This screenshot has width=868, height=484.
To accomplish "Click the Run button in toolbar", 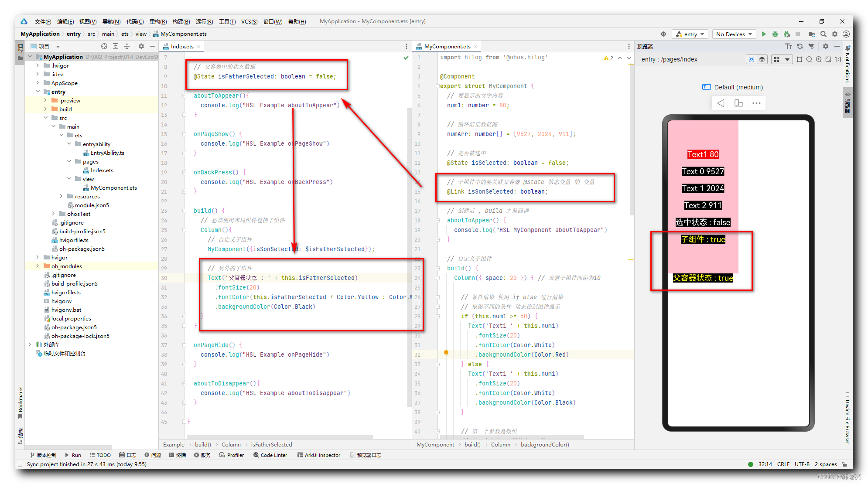I will [x=764, y=34].
